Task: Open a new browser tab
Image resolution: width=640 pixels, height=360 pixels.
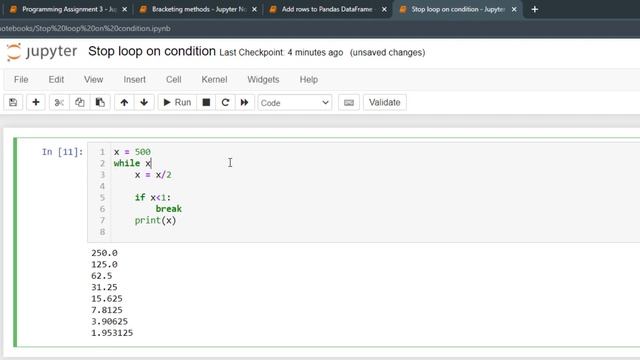Action: [535, 9]
